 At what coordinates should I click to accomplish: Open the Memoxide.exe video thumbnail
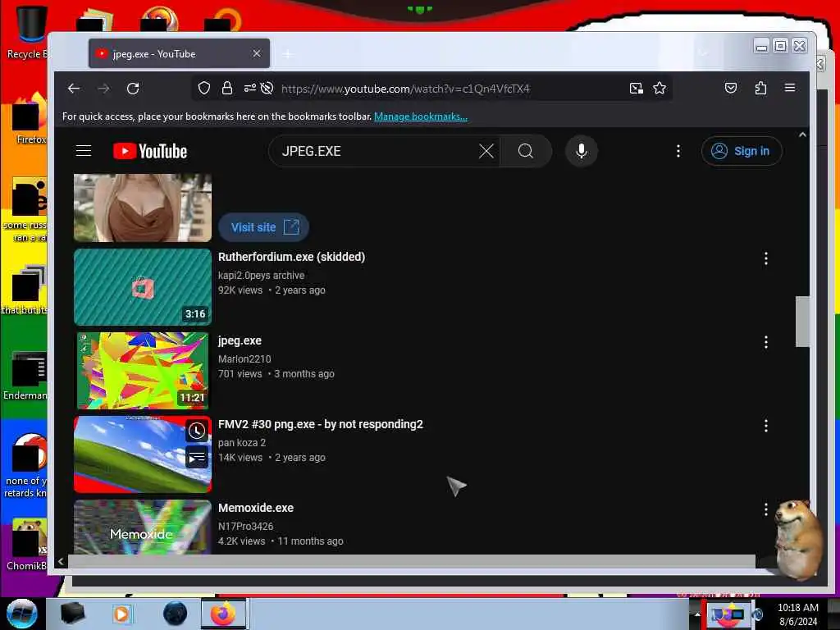coord(143,527)
